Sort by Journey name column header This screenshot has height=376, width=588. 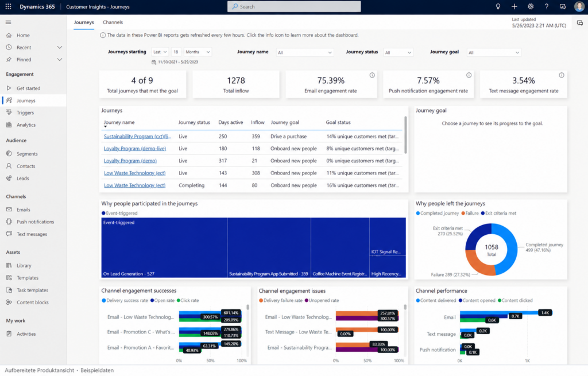pyautogui.click(x=119, y=122)
